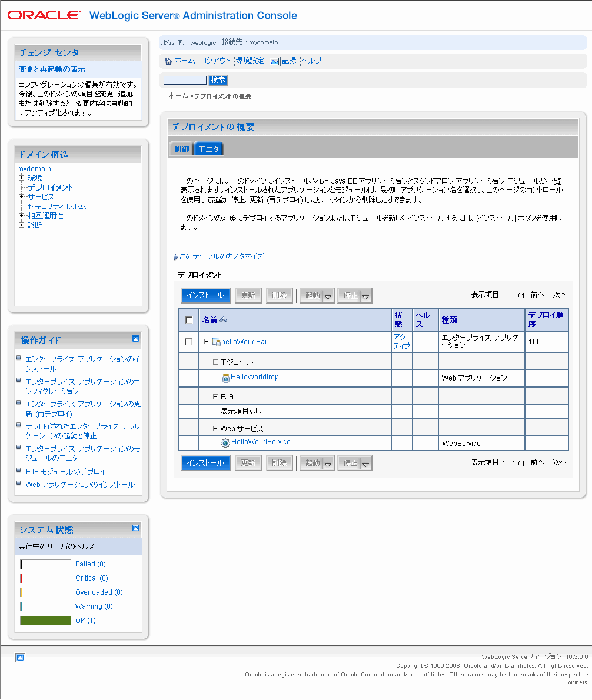Open ヘルプ in the top menu

[x=312, y=61]
